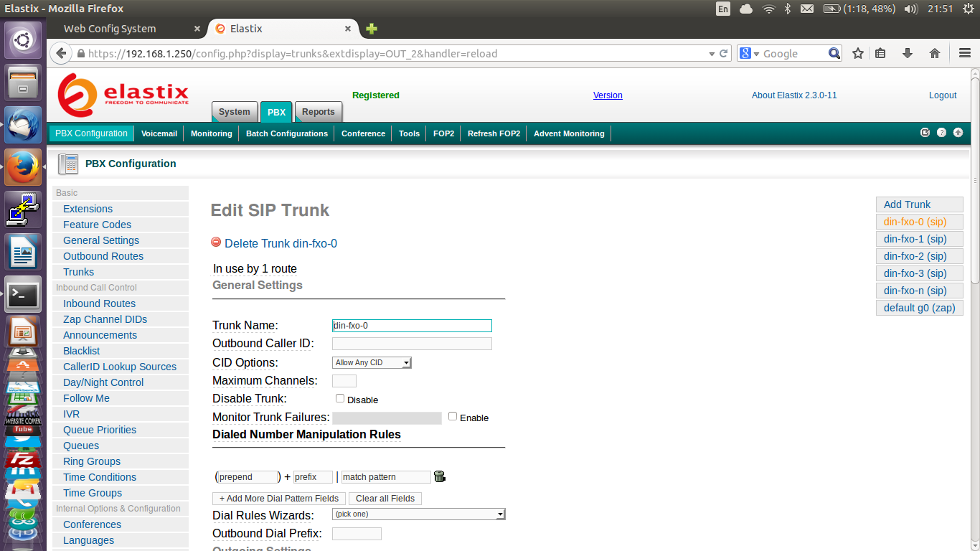
Task: Close the Web Config System tab
Action: (197, 29)
